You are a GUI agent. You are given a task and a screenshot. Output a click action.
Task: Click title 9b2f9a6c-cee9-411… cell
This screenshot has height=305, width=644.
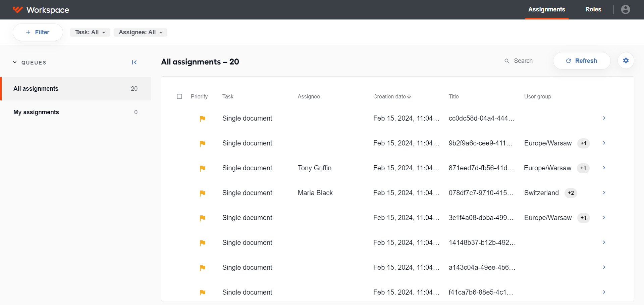(481, 143)
